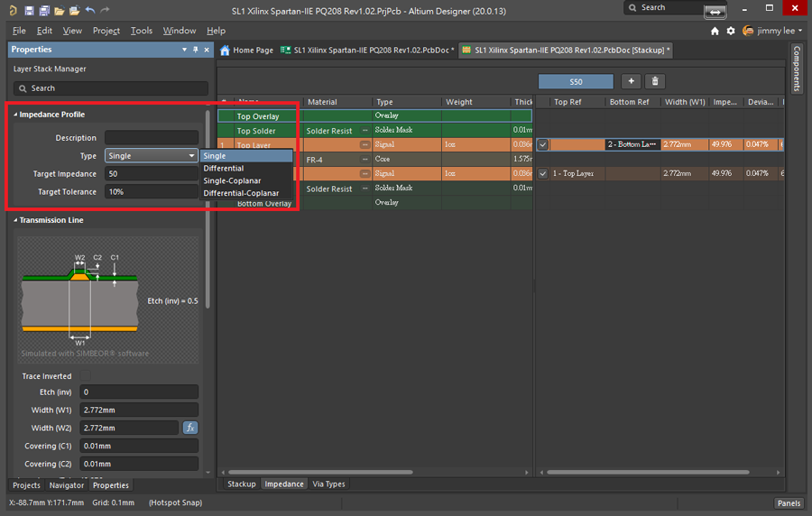This screenshot has height=516, width=812.
Task: Select the S50 impedance profile button
Action: 576,82
